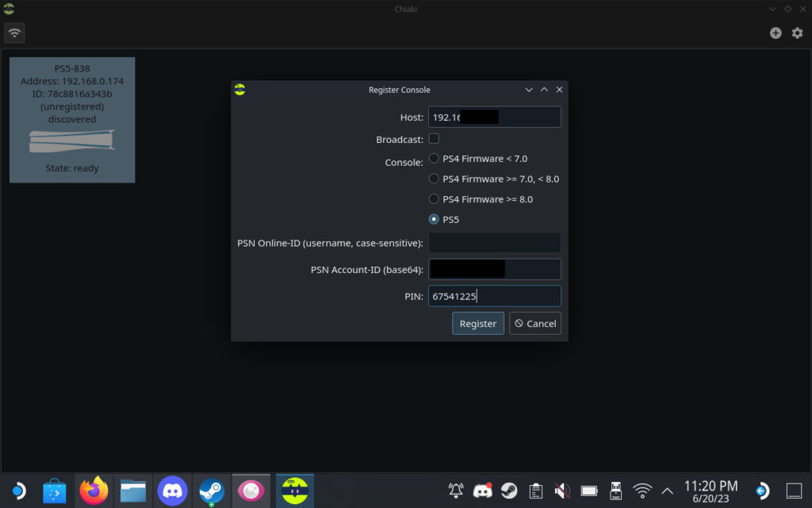Launch Discover store from taskbar
Screen dimensions: 812x508
(55, 491)
